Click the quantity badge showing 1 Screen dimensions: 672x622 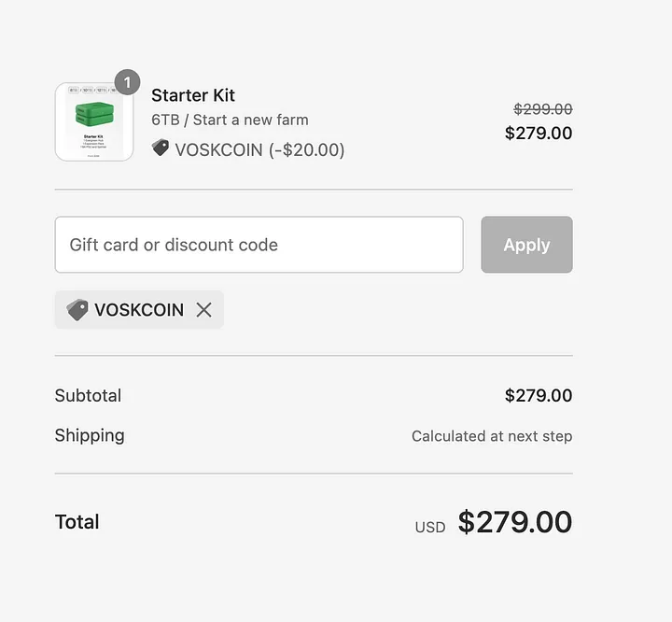pyautogui.click(x=127, y=82)
